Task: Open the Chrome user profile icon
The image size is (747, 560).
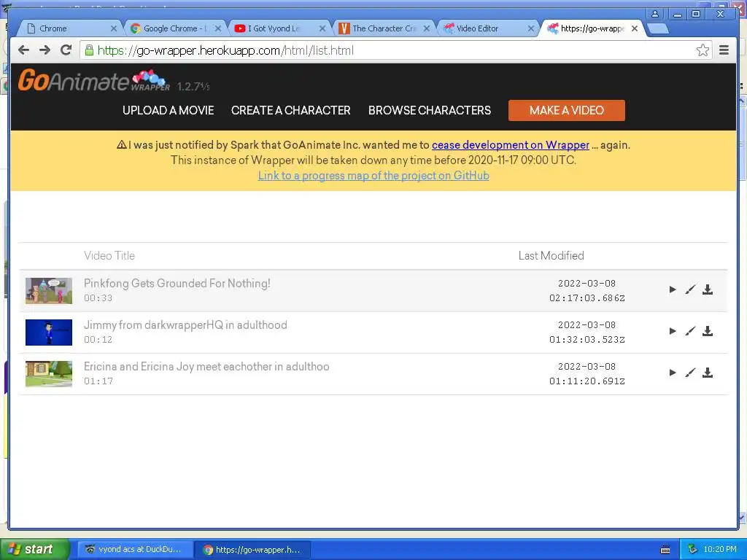Action: pos(655,14)
